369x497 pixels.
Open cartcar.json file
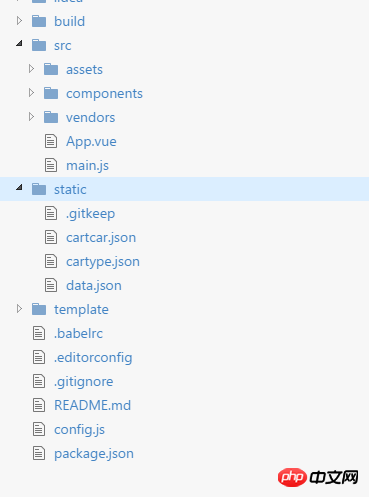click(x=101, y=238)
